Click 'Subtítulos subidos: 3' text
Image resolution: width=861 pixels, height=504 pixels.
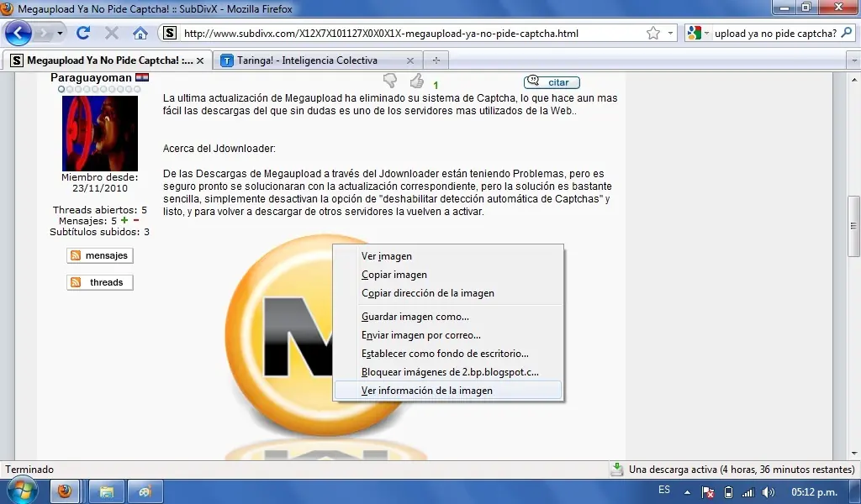pyautogui.click(x=99, y=232)
